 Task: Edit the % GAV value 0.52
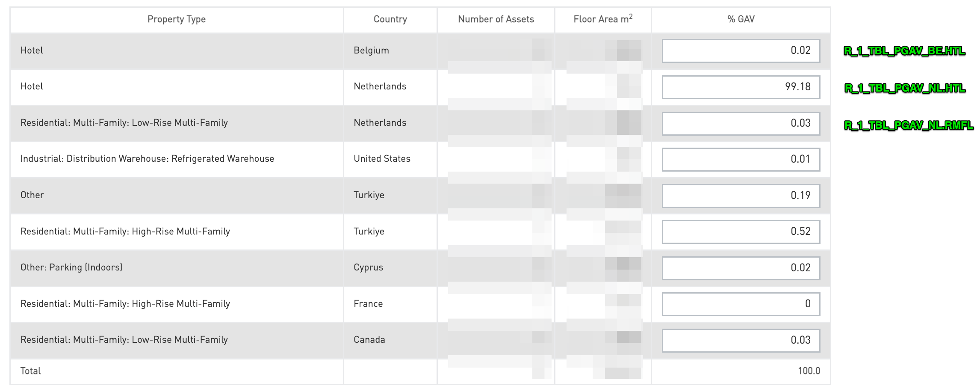tap(741, 232)
